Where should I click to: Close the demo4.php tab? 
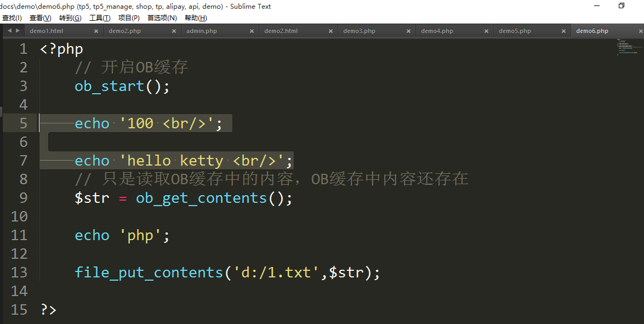pos(486,31)
